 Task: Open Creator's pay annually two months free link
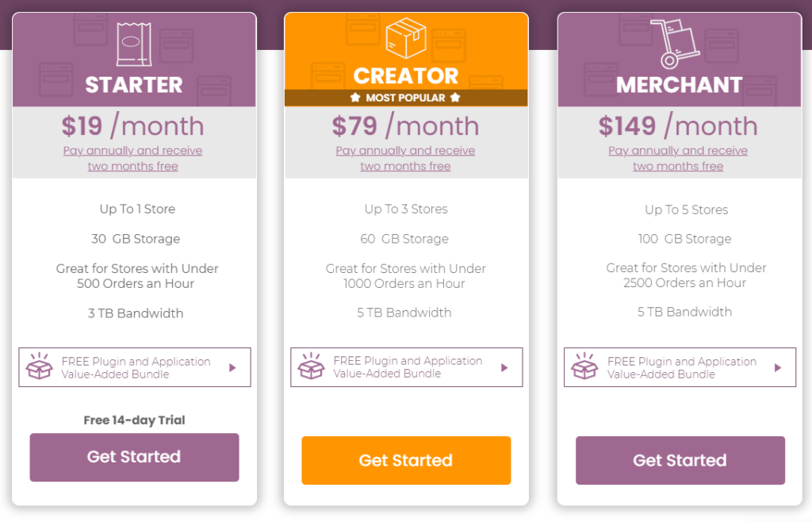coord(405,159)
